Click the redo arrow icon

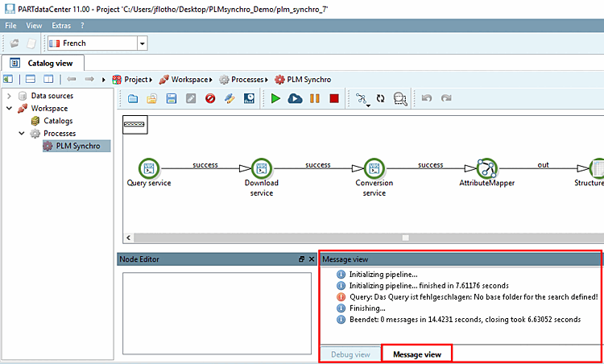click(x=446, y=98)
